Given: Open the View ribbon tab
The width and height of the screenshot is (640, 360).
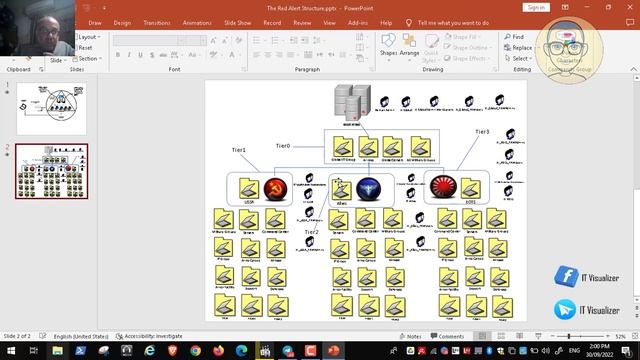Looking at the screenshot, I should pos(329,23).
